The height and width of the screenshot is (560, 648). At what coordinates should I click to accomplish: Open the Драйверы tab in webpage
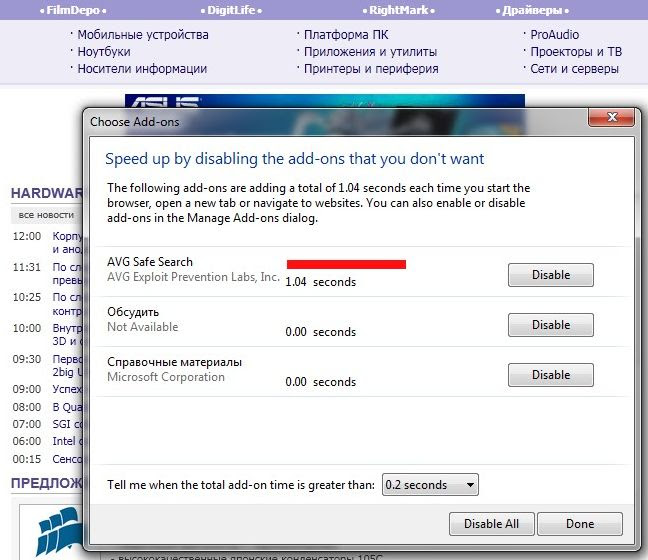532,10
